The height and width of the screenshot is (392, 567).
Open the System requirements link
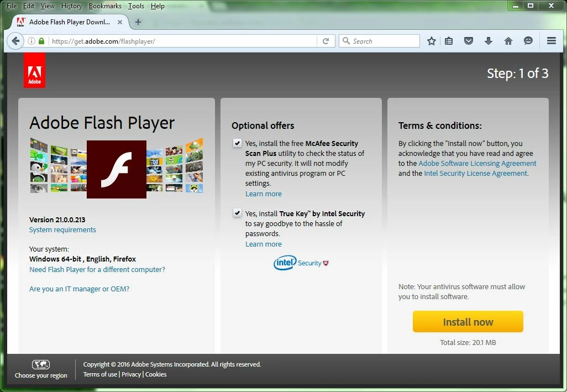(62, 229)
